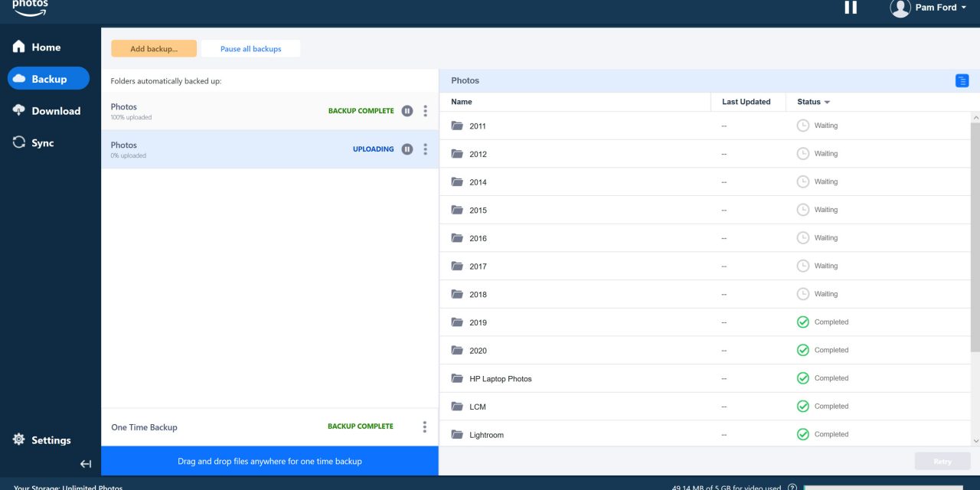The height and width of the screenshot is (490, 980).
Task: Click the pause icon in top header
Action: (x=851, y=8)
